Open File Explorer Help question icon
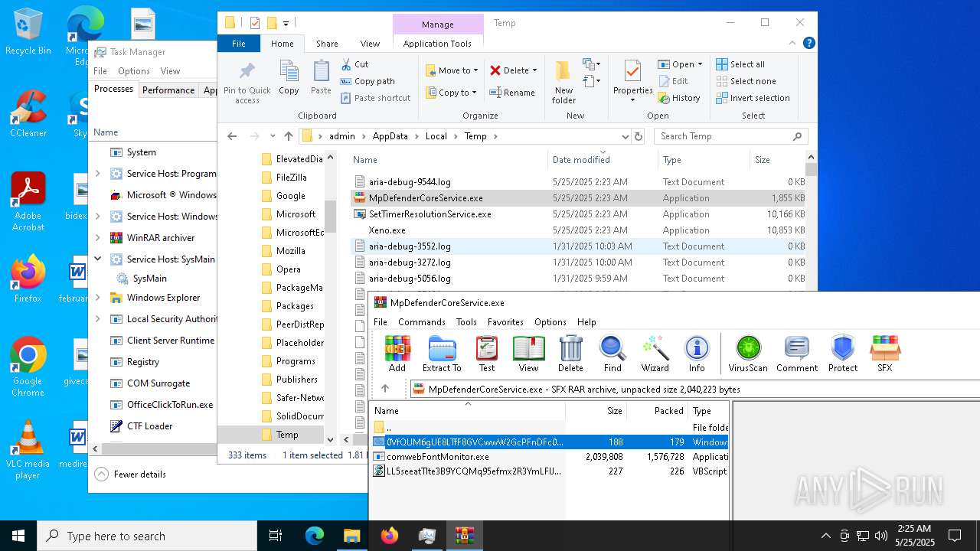 (809, 44)
